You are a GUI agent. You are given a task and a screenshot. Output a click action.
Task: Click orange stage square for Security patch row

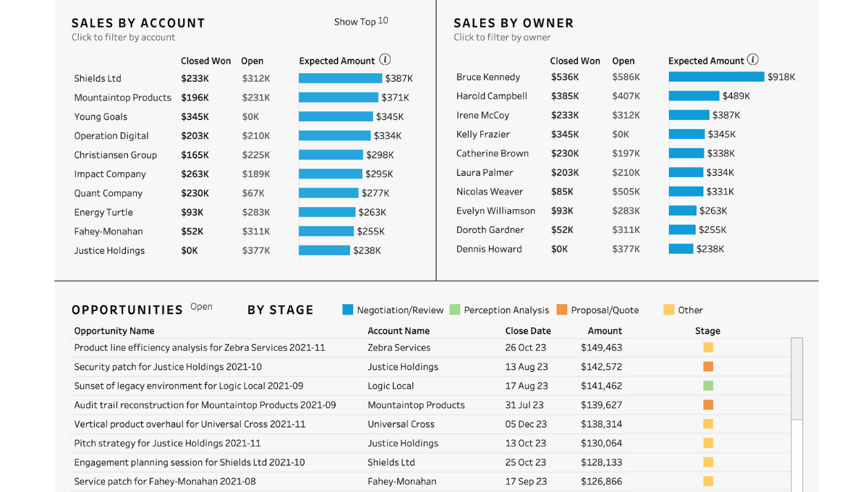tap(708, 367)
